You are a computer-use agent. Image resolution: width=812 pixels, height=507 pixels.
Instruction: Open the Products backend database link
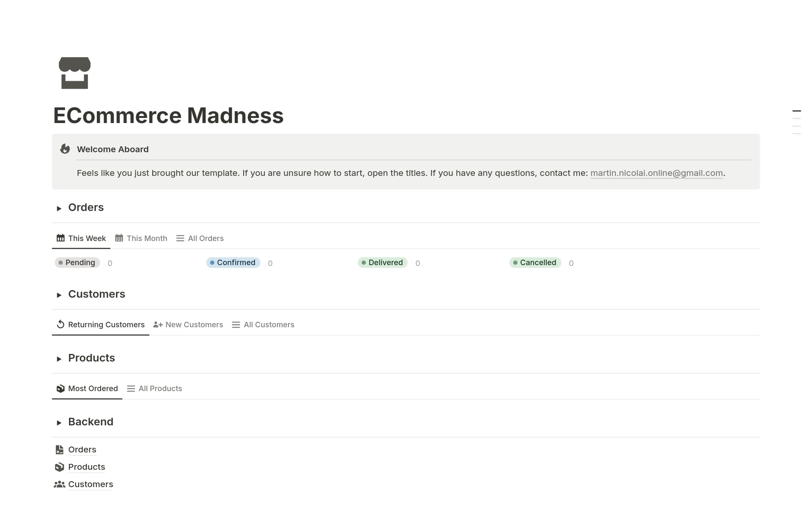(86, 467)
